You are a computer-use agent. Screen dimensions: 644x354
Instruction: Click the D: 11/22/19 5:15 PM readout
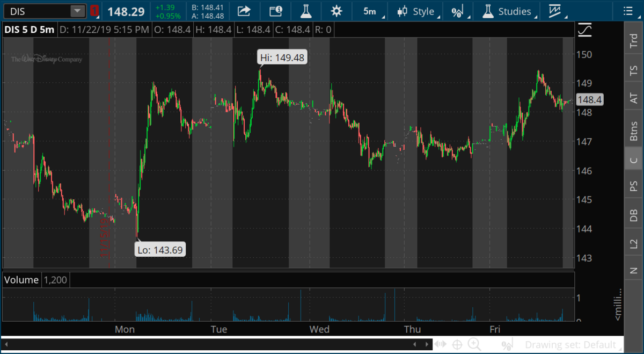(104, 30)
